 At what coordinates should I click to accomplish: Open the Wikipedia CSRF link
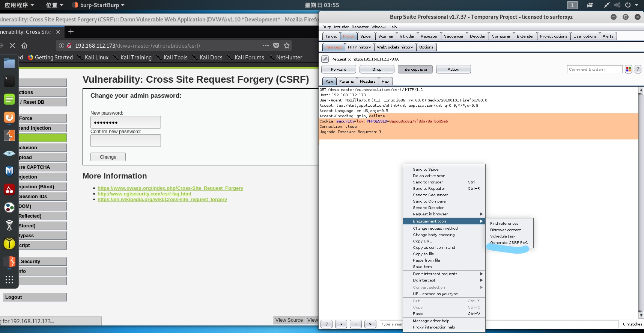point(162,200)
